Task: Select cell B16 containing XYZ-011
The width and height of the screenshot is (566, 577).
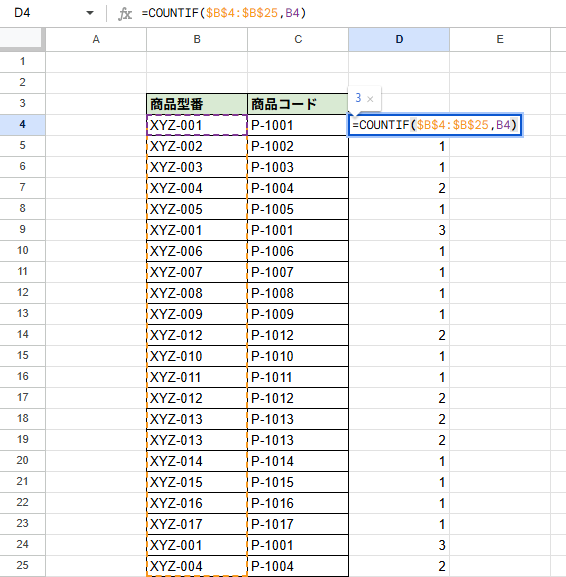Action: click(x=197, y=377)
